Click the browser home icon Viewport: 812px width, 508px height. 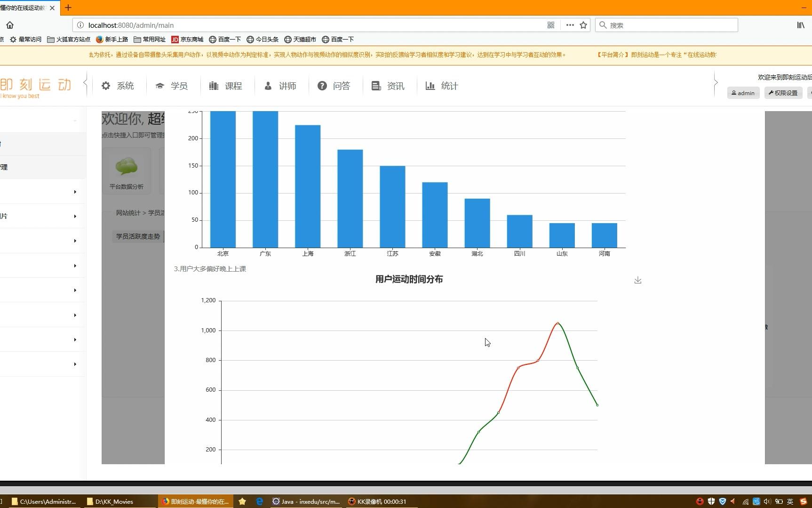[10, 25]
